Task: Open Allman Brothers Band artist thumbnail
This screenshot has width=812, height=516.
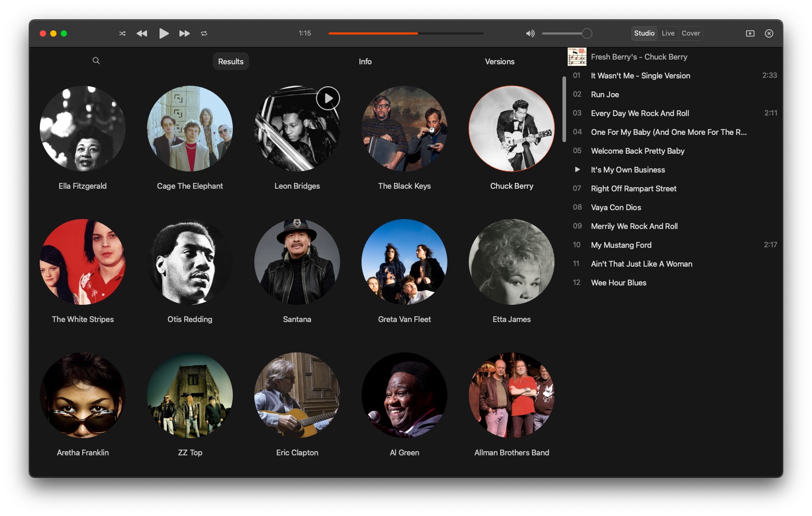Action: point(512,395)
